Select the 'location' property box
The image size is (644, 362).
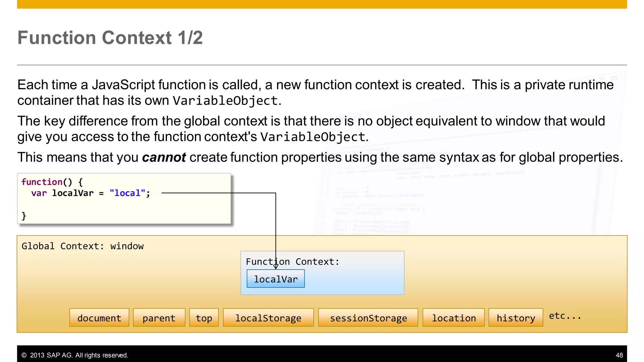pos(453,318)
